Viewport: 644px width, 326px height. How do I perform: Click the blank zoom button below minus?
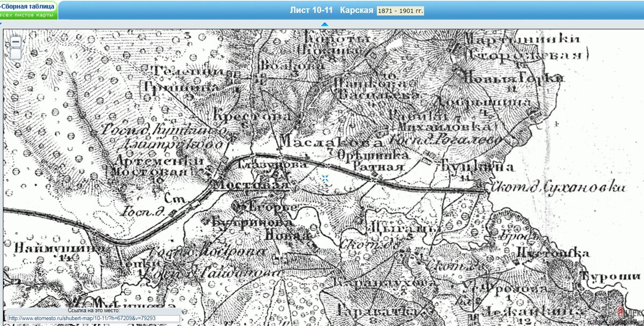pos(16,53)
